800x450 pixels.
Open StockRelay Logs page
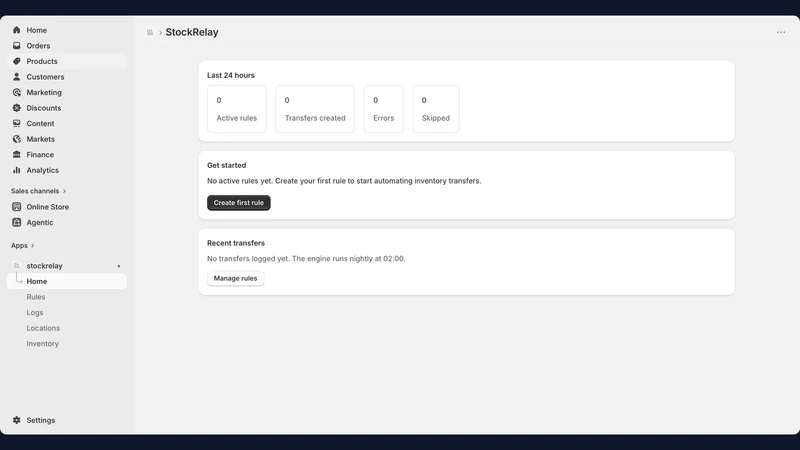click(35, 312)
